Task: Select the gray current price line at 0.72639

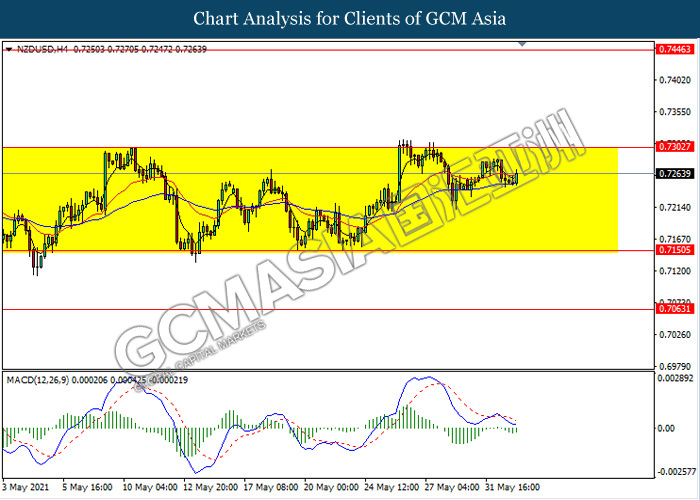Action: [328, 173]
